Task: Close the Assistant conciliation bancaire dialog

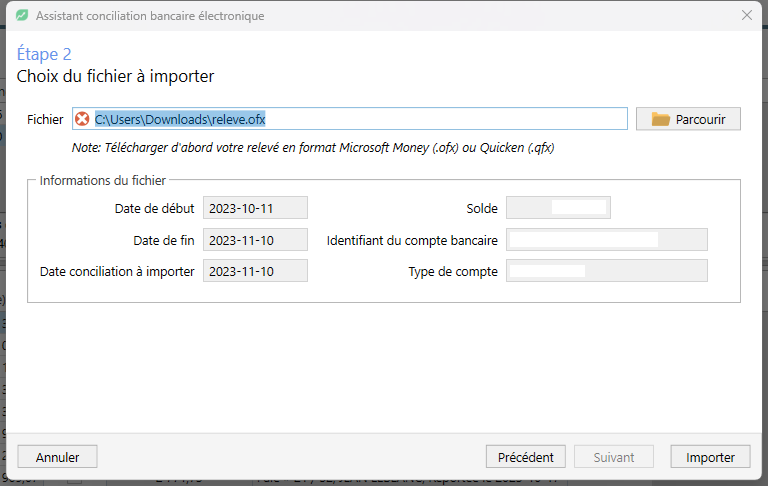Action: coord(746,15)
